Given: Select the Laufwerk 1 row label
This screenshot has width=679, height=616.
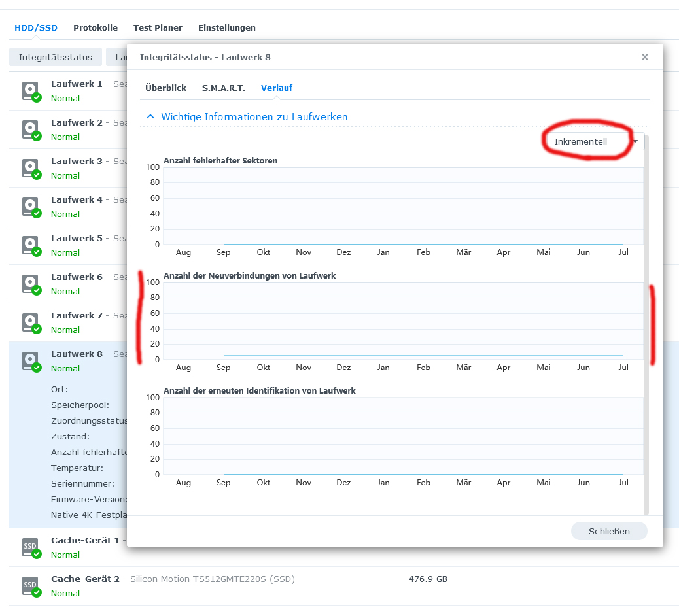Looking at the screenshot, I should coord(77,84).
